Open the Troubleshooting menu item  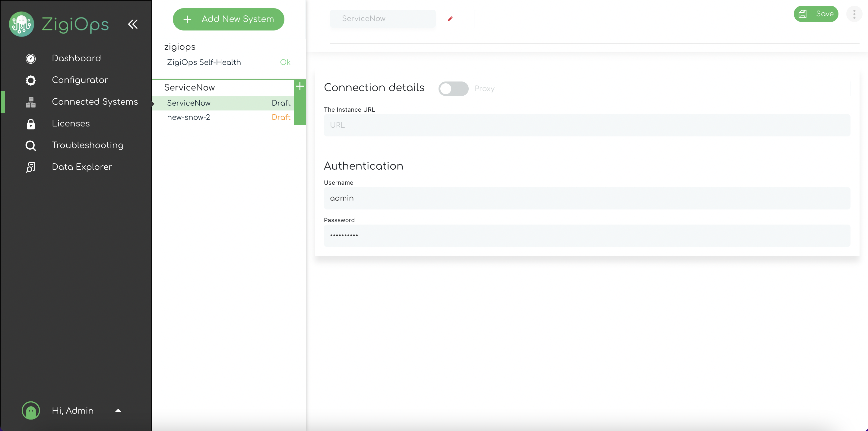(x=87, y=145)
